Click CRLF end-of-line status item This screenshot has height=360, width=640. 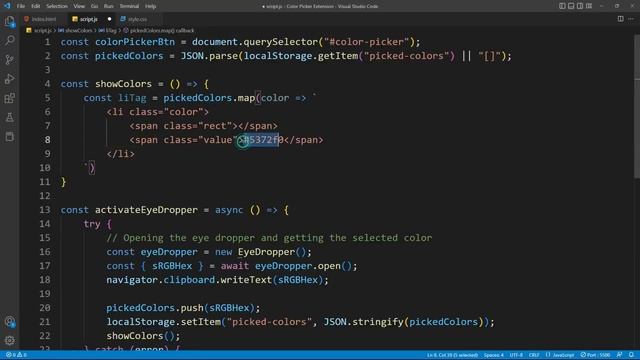click(x=534, y=355)
